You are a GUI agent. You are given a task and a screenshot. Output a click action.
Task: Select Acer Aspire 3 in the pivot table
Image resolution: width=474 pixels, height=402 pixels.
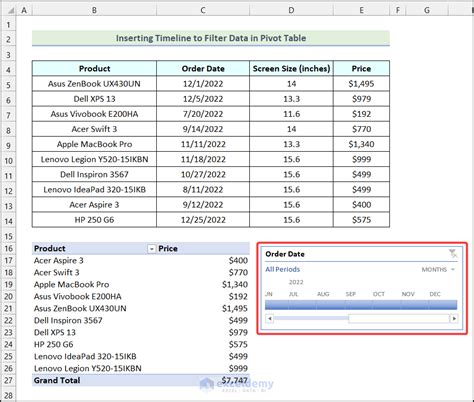[x=94, y=261]
